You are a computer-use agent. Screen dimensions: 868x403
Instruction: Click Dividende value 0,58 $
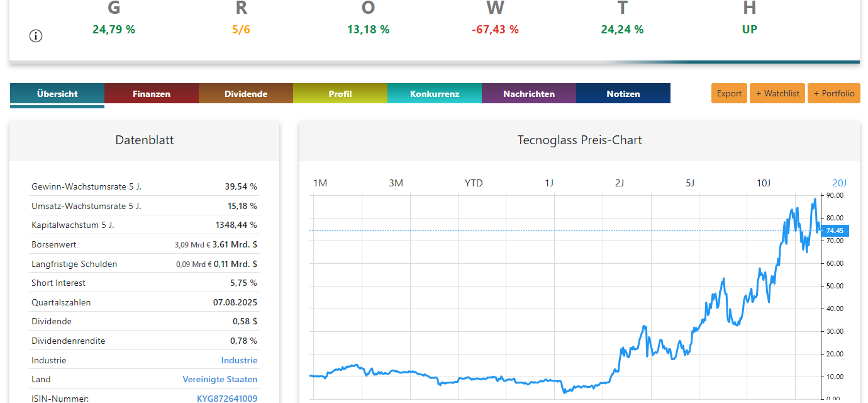pyautogui.click(x=245, y=322)
